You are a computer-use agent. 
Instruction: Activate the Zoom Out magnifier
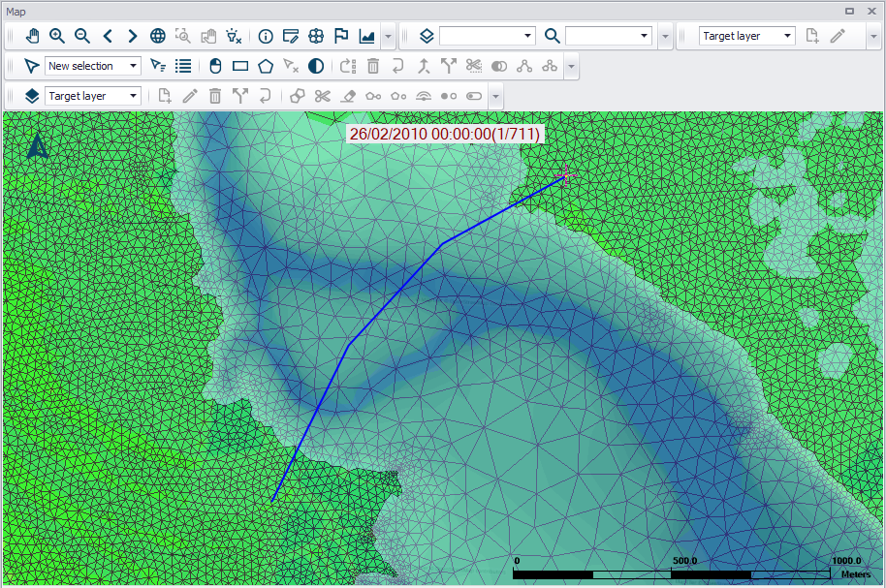pyautogui.click(x=82, y=36)
